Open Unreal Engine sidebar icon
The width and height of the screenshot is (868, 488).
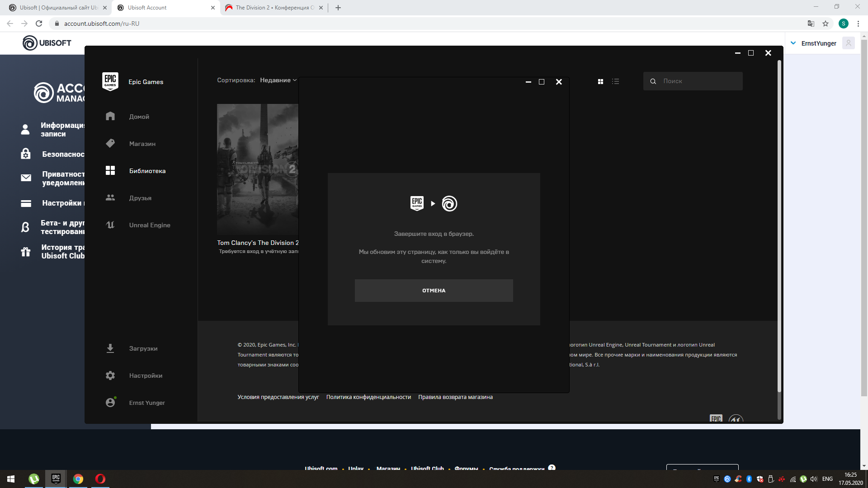click(x=110, y=225)
